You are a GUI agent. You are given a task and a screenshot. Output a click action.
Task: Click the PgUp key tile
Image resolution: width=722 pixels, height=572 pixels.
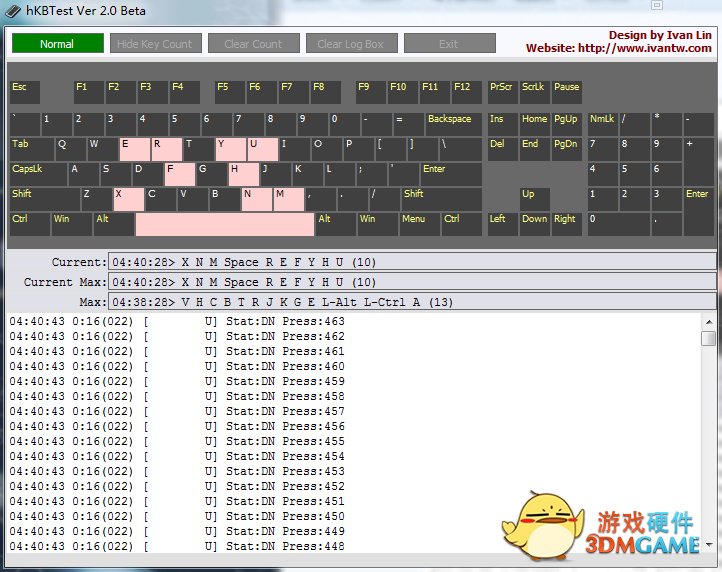[x=567, y=124]
